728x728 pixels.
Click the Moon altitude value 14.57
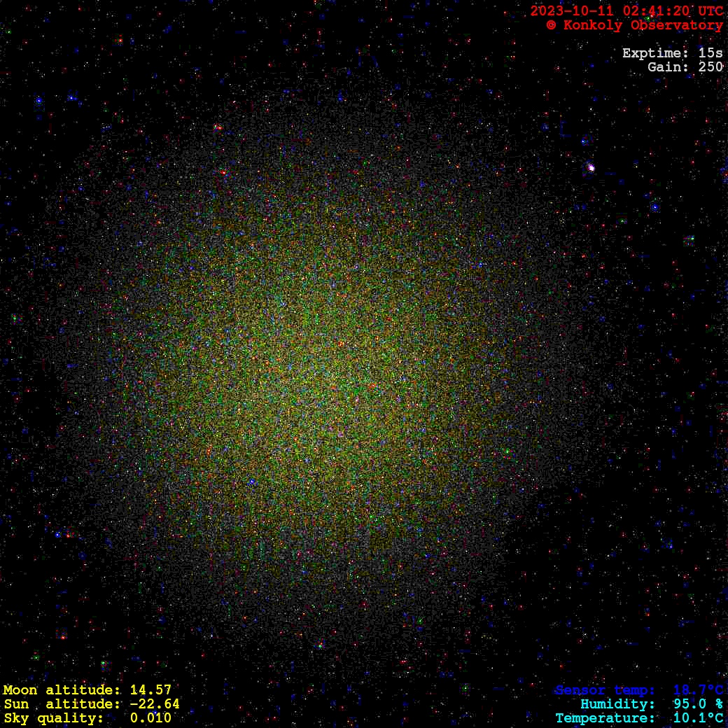pos(150,690)
